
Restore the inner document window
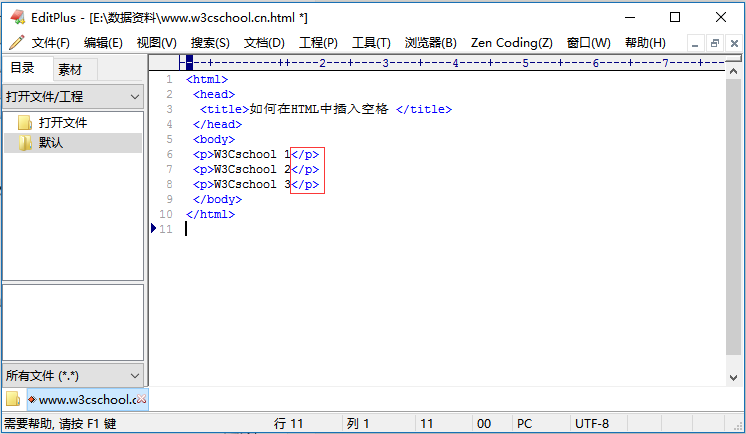point(714,43)
